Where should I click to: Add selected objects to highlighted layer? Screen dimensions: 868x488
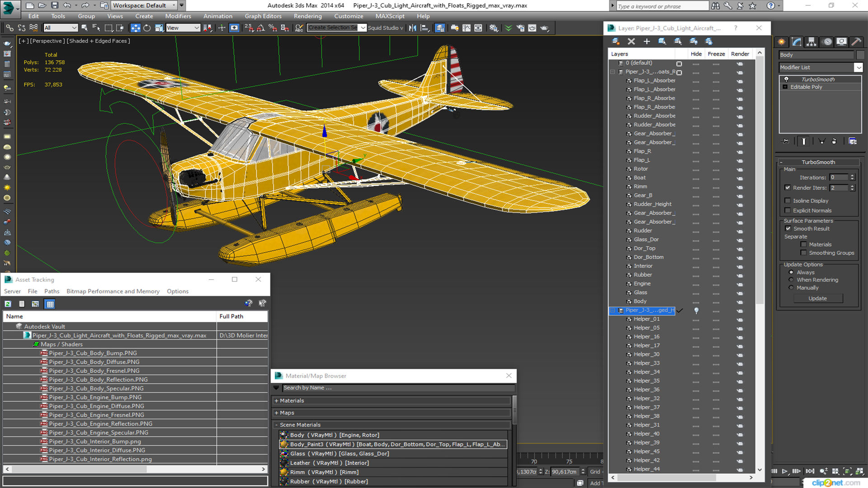pos(646,41)
